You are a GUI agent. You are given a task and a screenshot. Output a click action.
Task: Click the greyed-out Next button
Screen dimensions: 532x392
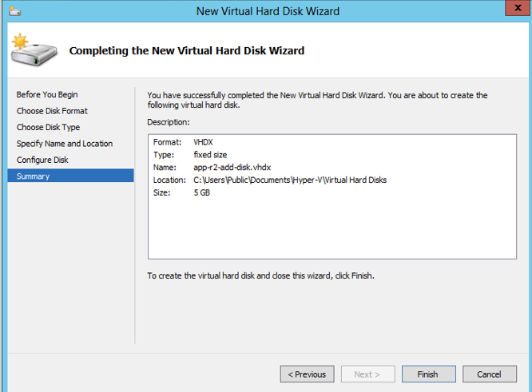tap(367, 374)
